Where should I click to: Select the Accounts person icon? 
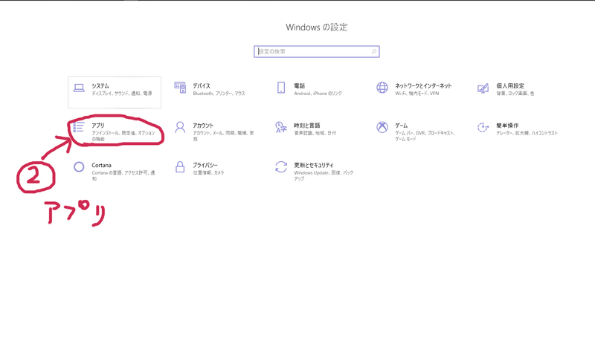[x=180, y=128]
